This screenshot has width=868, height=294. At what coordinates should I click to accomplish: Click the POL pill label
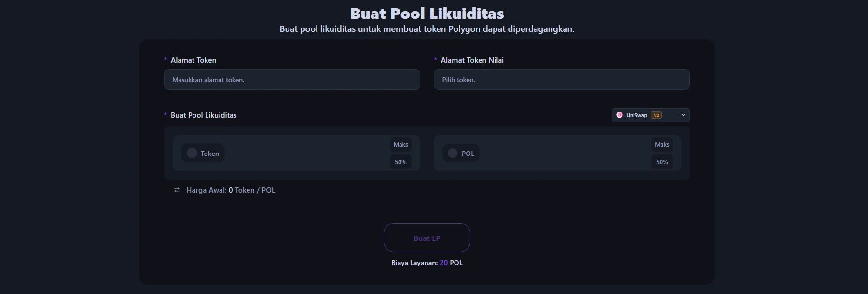pos(468,154)
